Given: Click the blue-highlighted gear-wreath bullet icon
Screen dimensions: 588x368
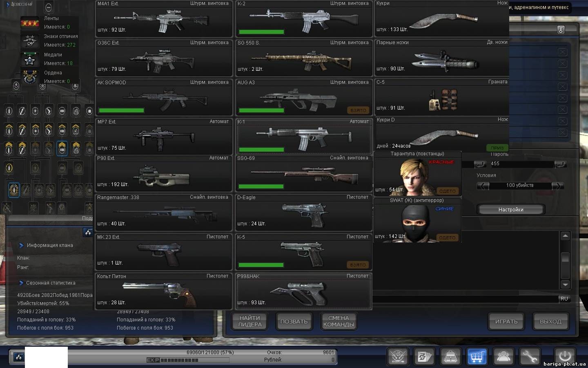Looking at the screenshot, I should point(14,190).
